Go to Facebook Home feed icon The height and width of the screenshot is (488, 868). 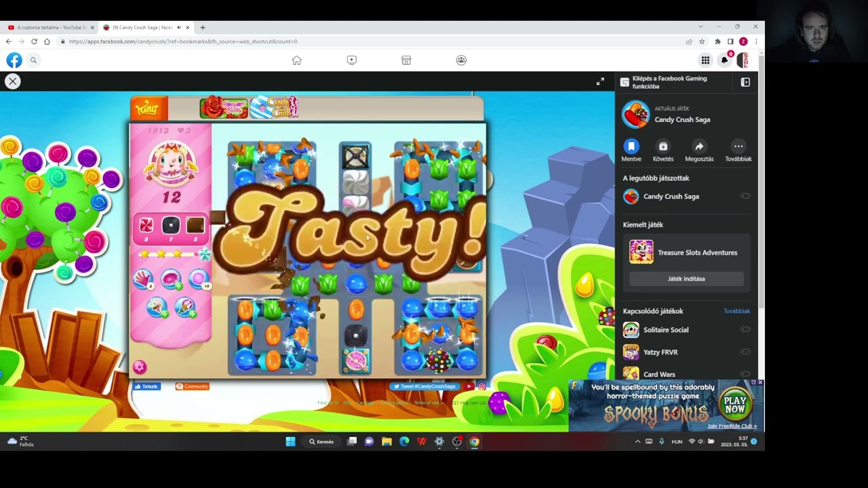click(x=296, y=60)
